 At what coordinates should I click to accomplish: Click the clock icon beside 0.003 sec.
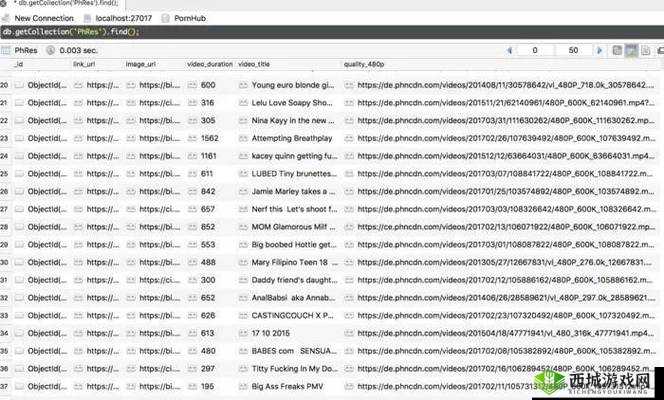[50, 49]
